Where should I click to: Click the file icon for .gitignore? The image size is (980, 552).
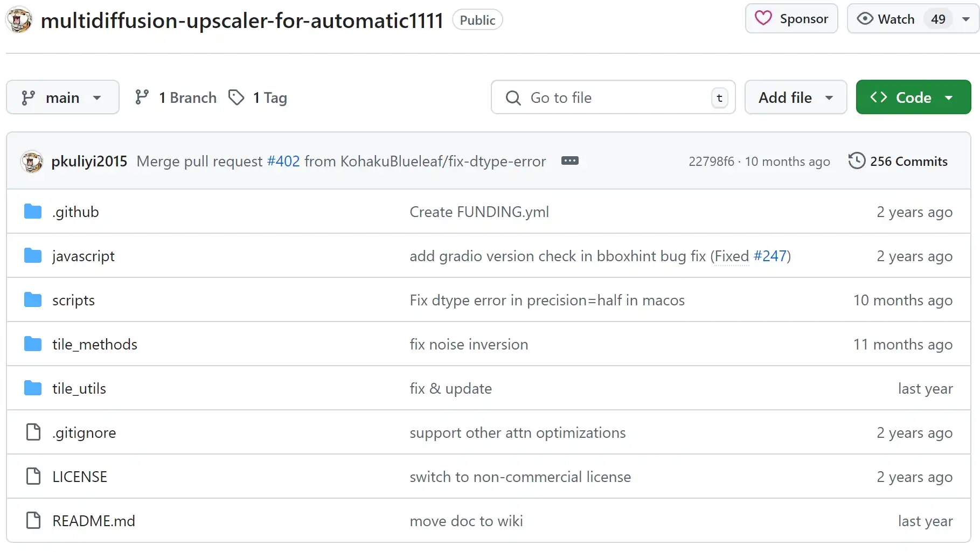coord(33,432)
